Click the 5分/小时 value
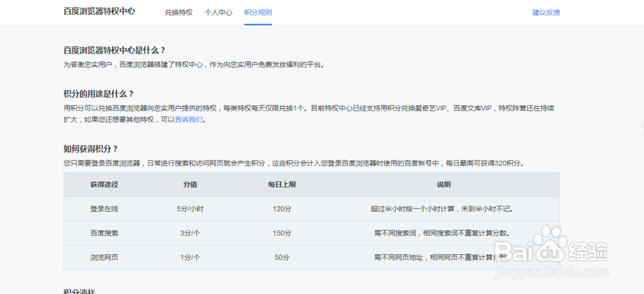The image size is (644, 294). [190, 208]
